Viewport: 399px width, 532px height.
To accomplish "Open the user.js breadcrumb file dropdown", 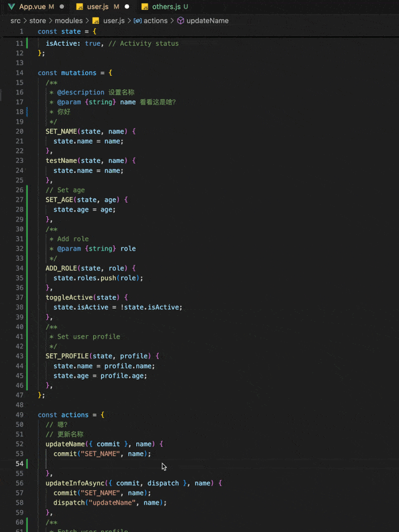I will 114,21.
